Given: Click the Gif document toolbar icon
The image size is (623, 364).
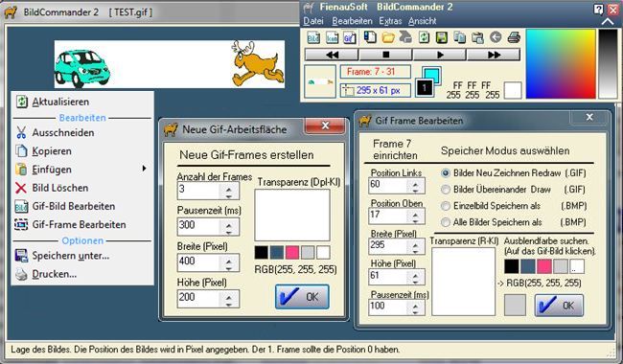Looking at the screenshot, I should tap(349, 37).
